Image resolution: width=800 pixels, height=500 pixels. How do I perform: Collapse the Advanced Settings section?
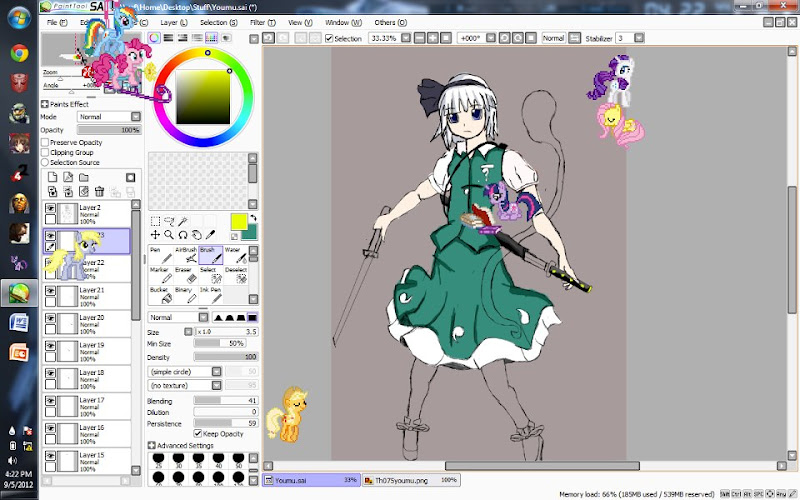[x=152, y=445]
